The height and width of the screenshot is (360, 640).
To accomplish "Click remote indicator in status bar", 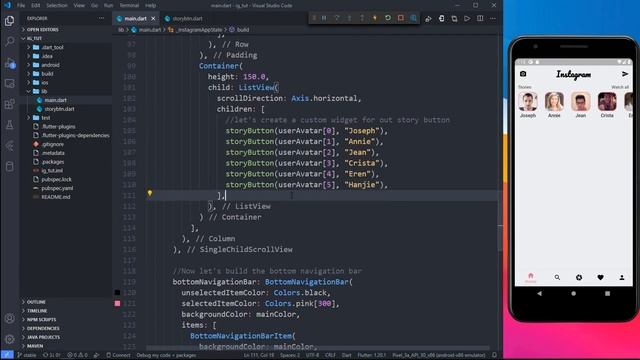I will tap(7, 355).
